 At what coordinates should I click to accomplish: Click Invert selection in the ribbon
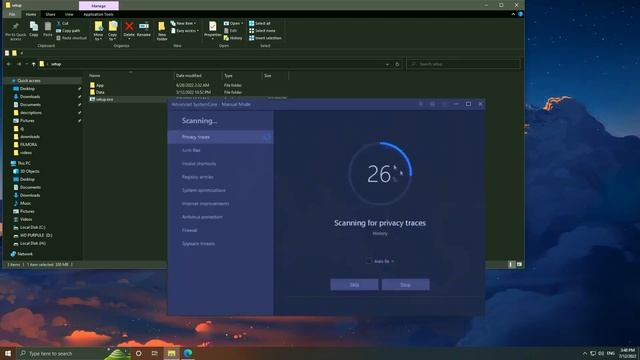265,38
